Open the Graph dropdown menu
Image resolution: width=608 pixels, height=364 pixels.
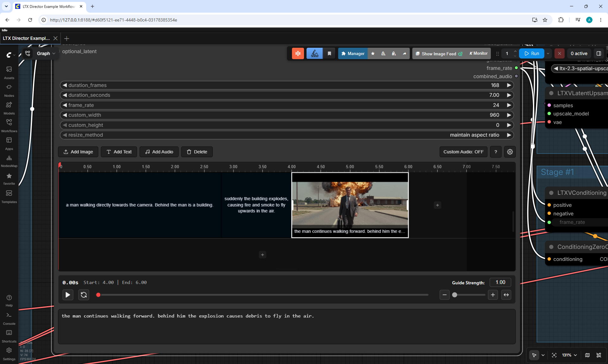pos(46,53)
